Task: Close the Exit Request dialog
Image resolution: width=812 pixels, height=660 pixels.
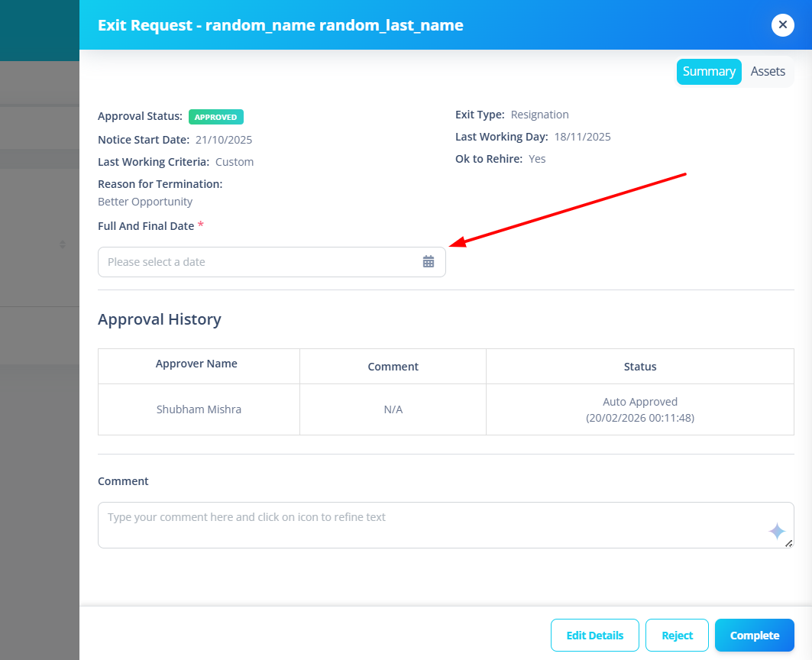Action: 782,25
